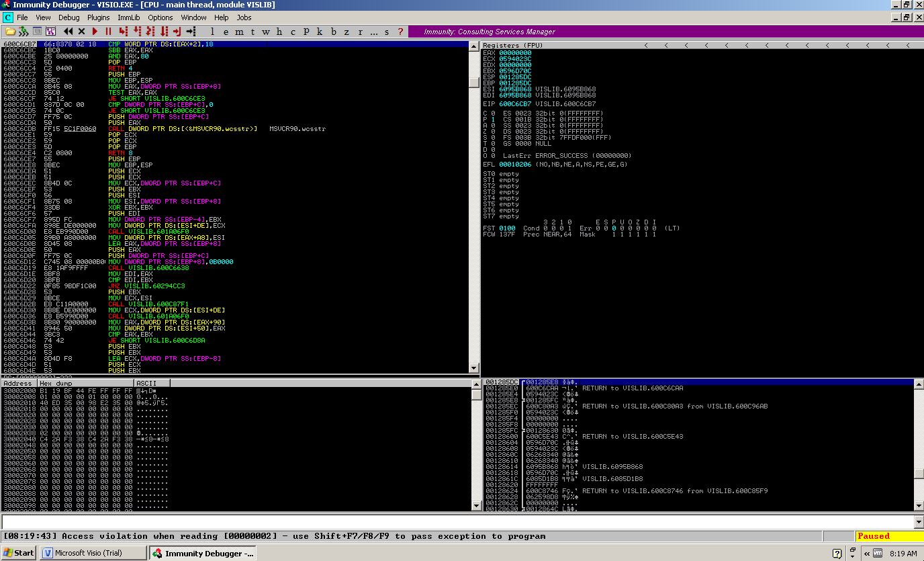Click the Execute till return icon
Screen dimensions: 924x561
tap(177, 32)
